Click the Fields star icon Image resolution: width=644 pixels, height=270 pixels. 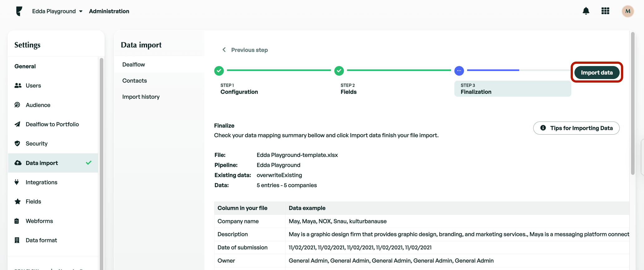pyautogui.click(x=17, y=202)
